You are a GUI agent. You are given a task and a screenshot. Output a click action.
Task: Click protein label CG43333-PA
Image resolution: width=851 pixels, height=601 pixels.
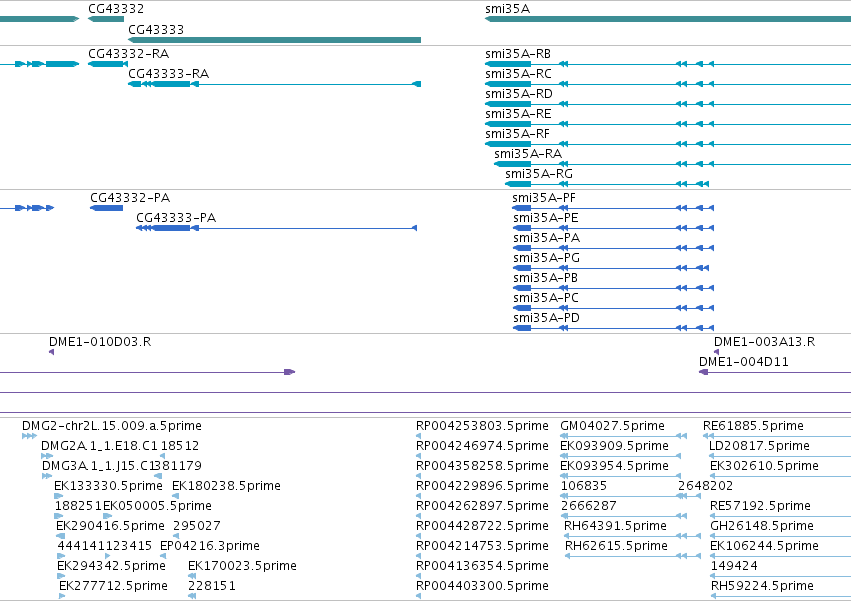(x=176, y=218)
